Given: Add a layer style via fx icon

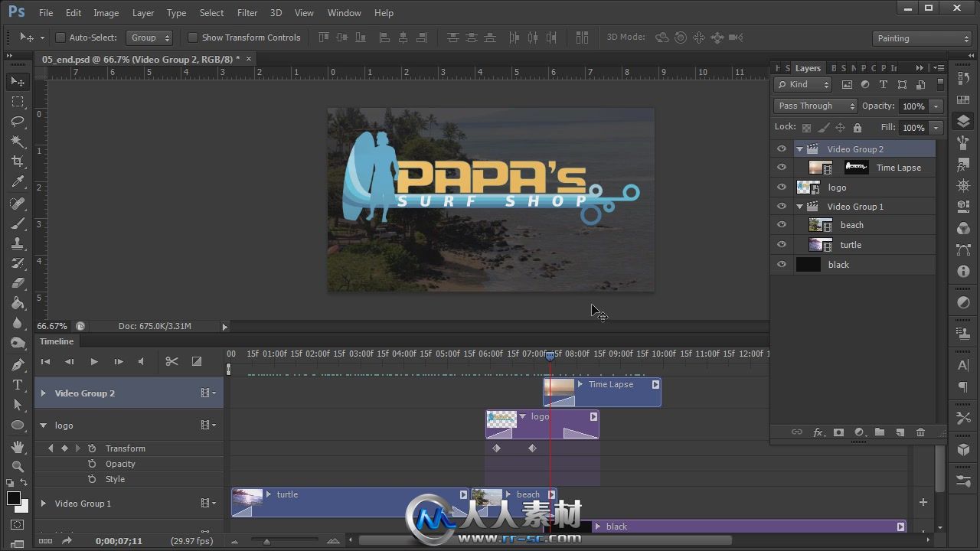Looking at the screenshot, I should point(818,432).
